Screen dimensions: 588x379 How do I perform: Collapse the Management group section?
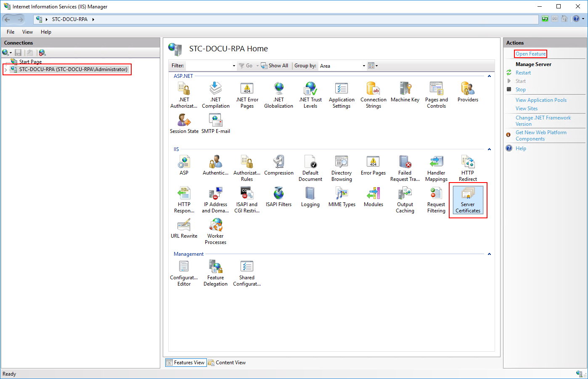pos(489,254)
